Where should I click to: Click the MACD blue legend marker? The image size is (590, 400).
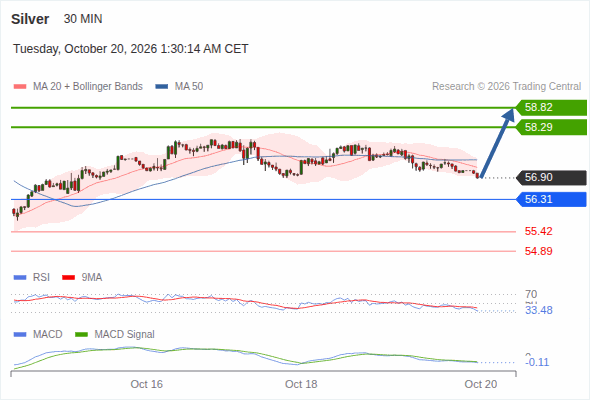[x=20, y=335]
